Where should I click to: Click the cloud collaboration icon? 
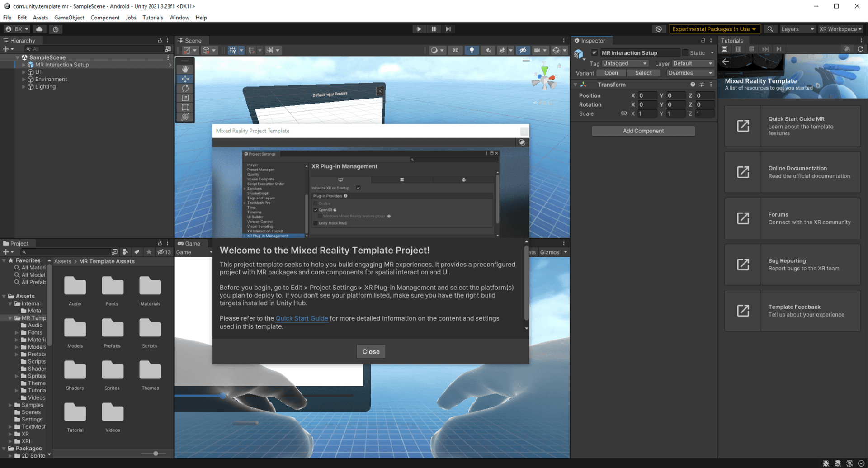click(39, 29)
